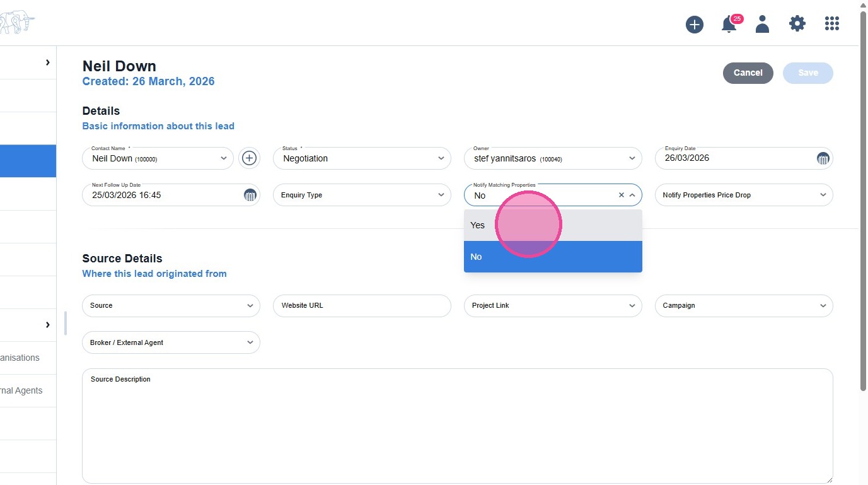Open the Contact Name dropdown
Screen dimensions: 868x485
[x=158, y=158]
